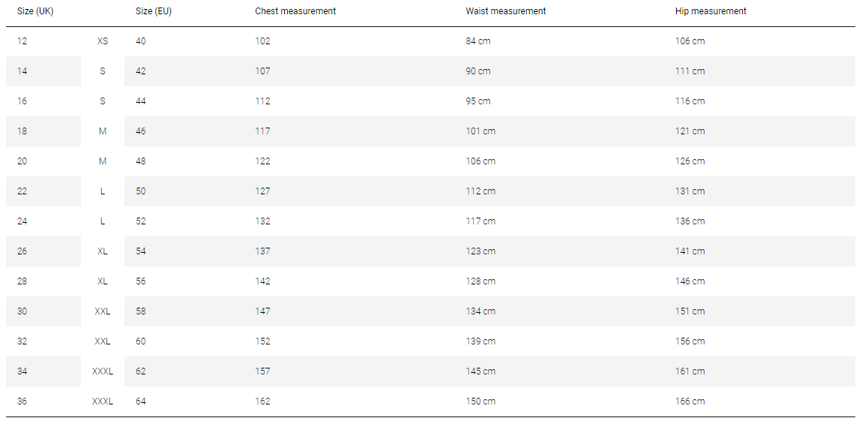Click EU size 42 cell
The height and width of the screenshot is (427, 868).
141,71
